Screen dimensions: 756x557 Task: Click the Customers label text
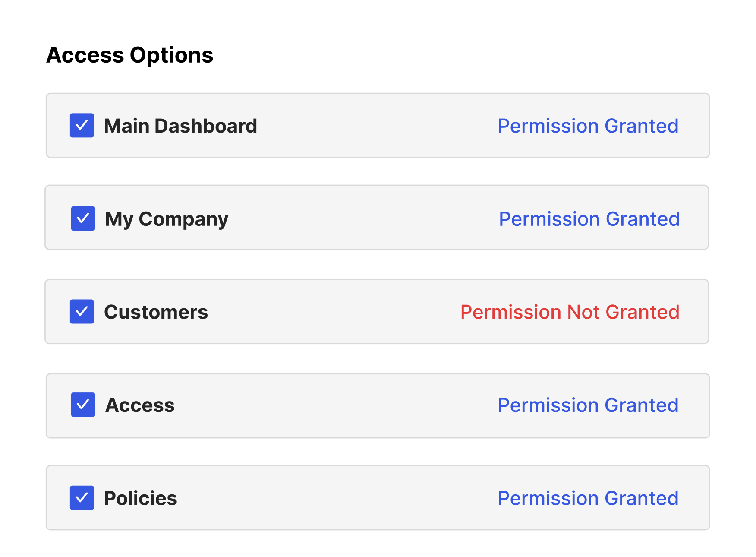click(x=156, y=312)
